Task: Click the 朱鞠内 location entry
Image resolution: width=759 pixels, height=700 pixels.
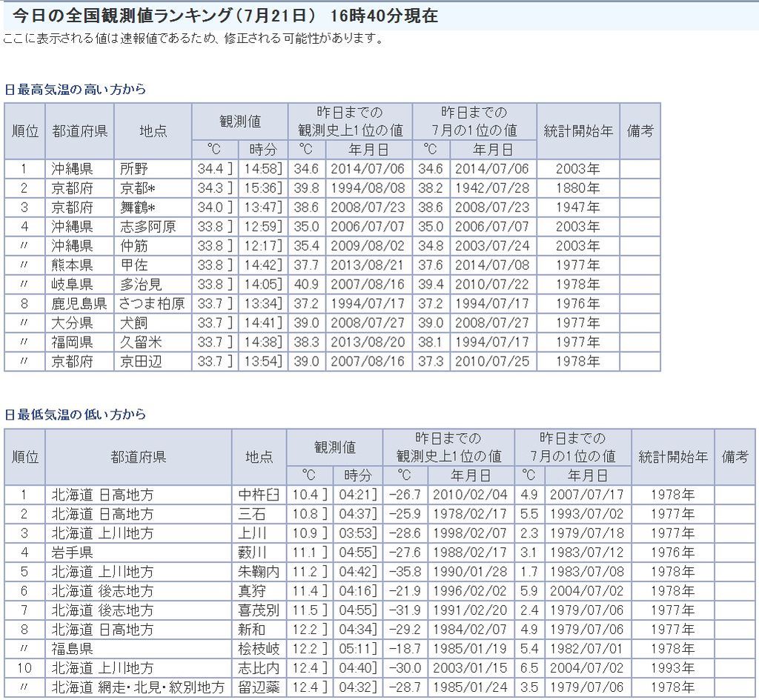Action: [259, 572]
